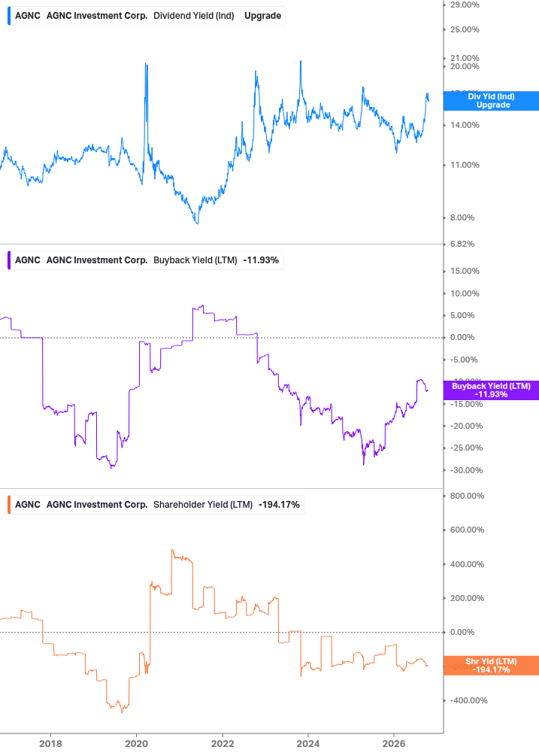Click the 29.00% dividend yield axis label
539x756 pixels.
465,5
